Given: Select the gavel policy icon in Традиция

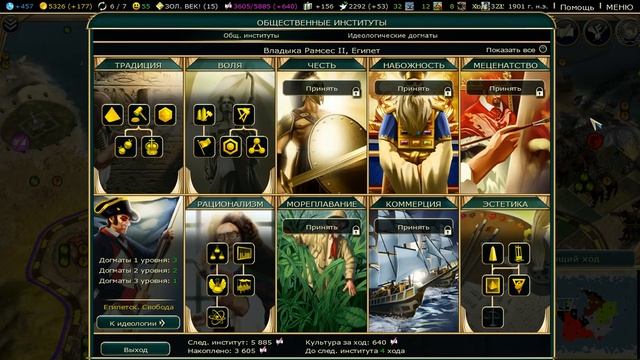Looking at the screenshot, I should click(x=139, y=115).
